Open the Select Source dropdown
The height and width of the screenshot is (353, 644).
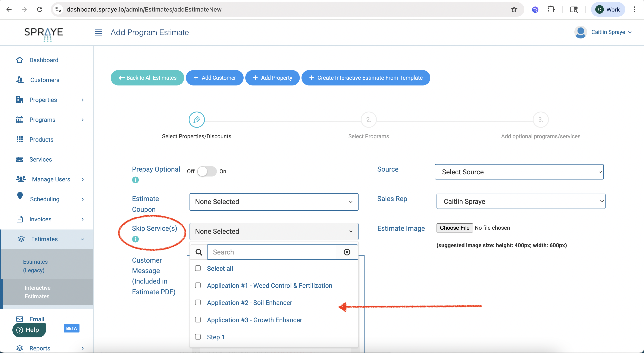tap(519, 172)
